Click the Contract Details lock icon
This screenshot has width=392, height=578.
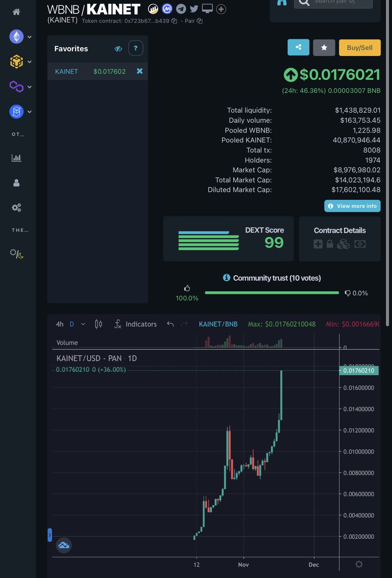click(330, 244)
